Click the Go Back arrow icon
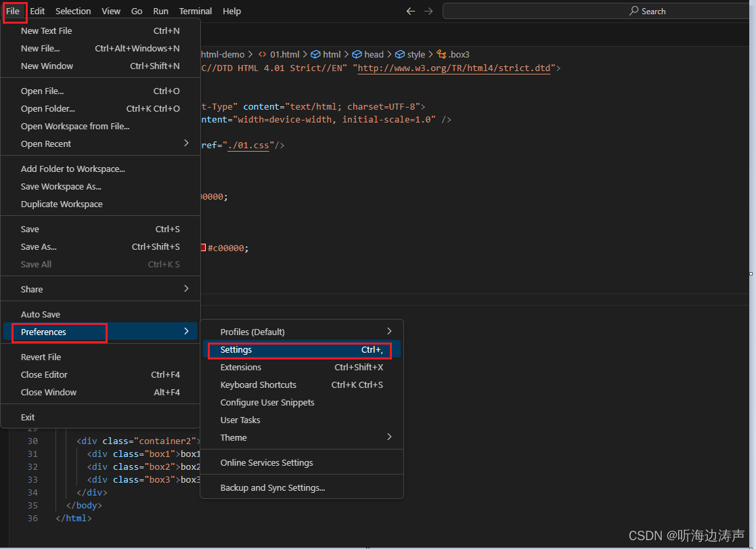The image size is (756, 549). pos(411,11)
